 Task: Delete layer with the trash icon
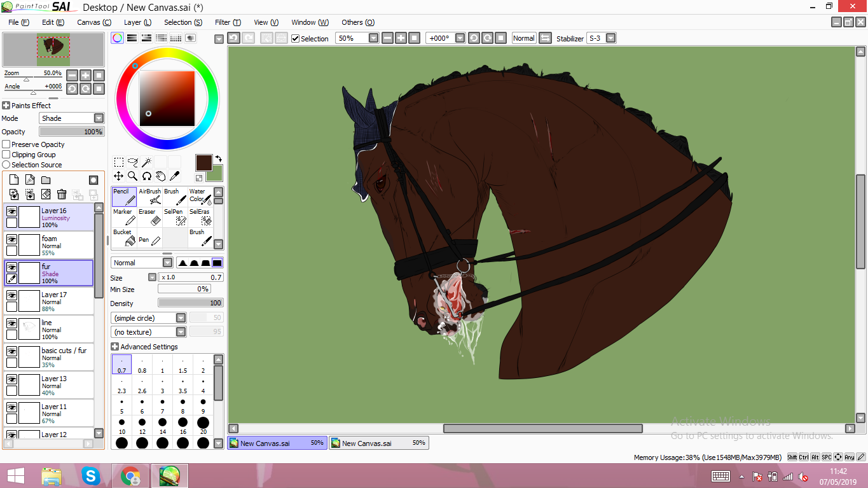coord(62,195)
